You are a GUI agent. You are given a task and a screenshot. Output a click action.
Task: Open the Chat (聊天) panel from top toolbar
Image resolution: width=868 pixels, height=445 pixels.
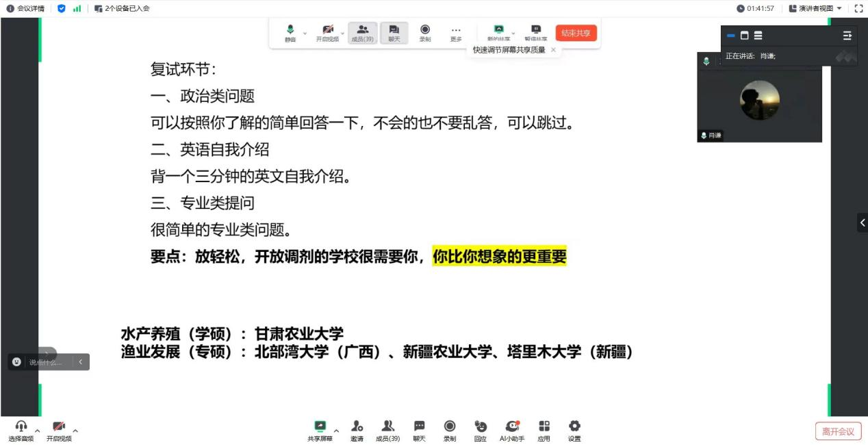pyautogui.click(x=394, y=32)
